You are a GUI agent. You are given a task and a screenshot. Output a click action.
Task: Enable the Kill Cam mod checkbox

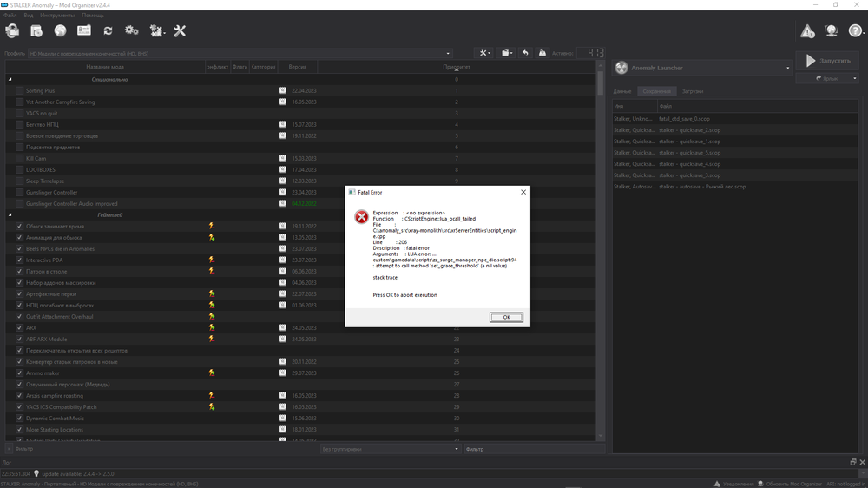point(20,158)
